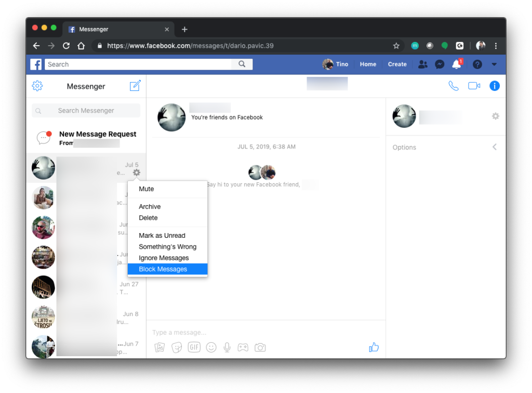Go to Facebook Home link
Screen dimensions: 532x393
tap(368, 64)
